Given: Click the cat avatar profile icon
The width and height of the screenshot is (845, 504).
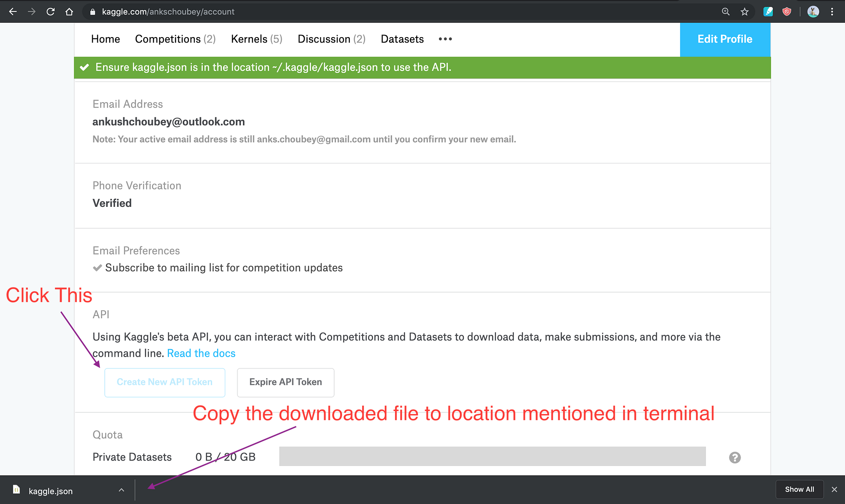Looking at the screenshot, I should click(x=813, y=11).
